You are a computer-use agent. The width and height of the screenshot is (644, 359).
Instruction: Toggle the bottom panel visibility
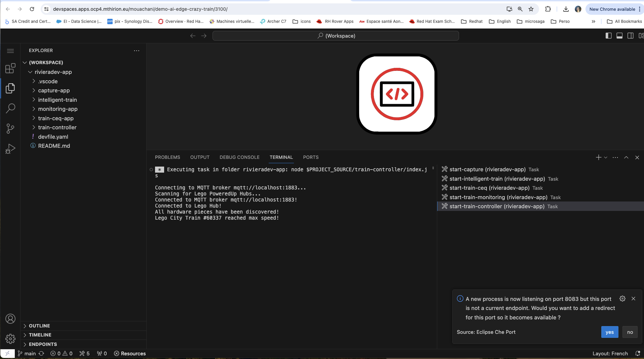click(x=619, y=36)
